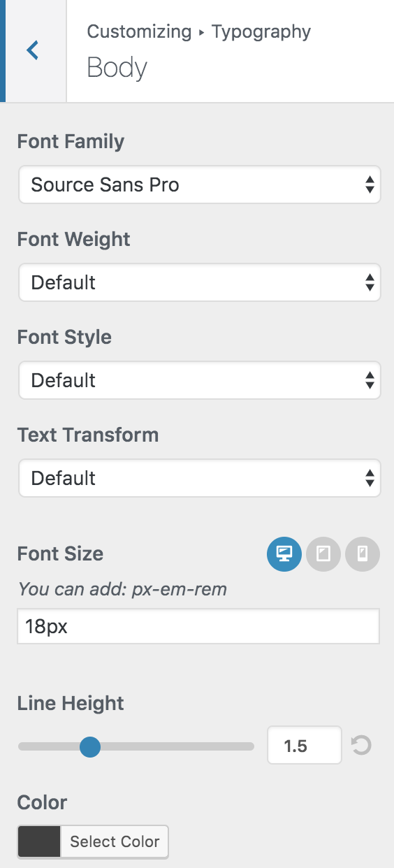Open the Font Style dropdown
Screen dimensions: 394x868
(199, 380)
